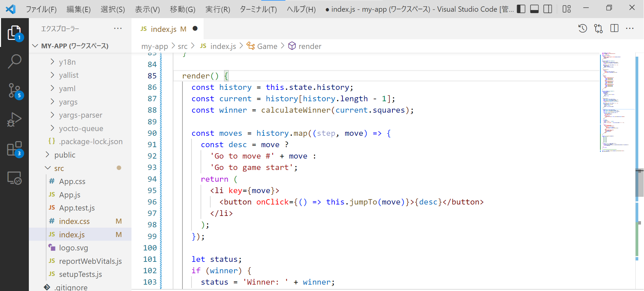Image resolution: width=644 pixels, height=291 pixels.
Task: Click the Game class symbol in breadcrumb
Action: tap(262, 46)
